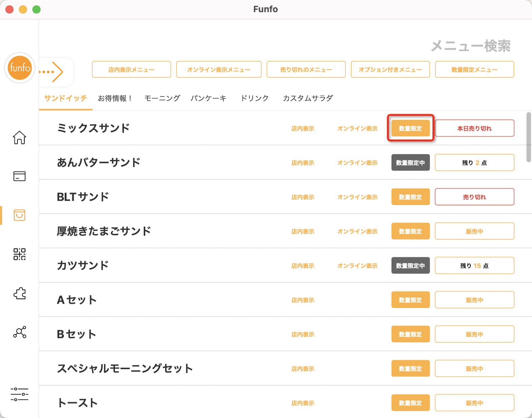Click the ミックスサンド item name
532x418 pixels.
[94, 128]
